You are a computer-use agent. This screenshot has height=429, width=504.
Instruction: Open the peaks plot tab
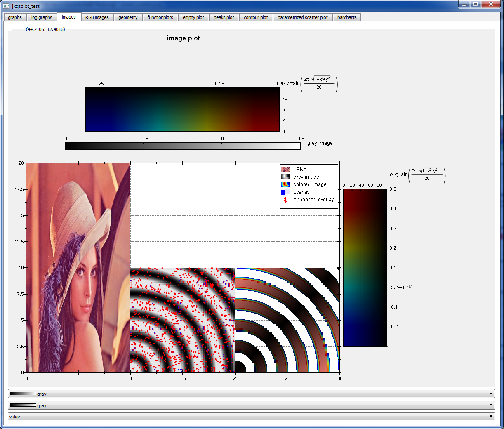coord(224,17)
